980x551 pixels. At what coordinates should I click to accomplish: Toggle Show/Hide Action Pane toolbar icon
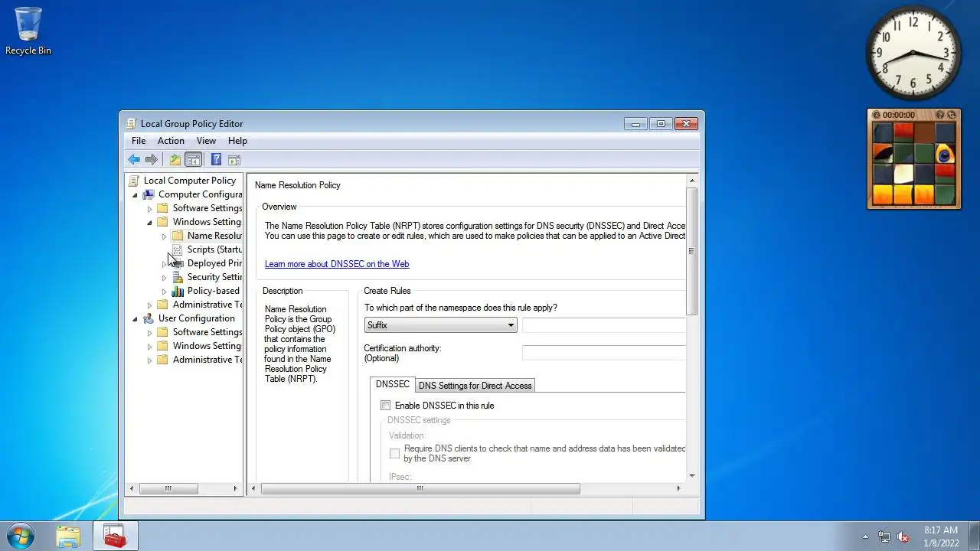[x=234, y=160]
